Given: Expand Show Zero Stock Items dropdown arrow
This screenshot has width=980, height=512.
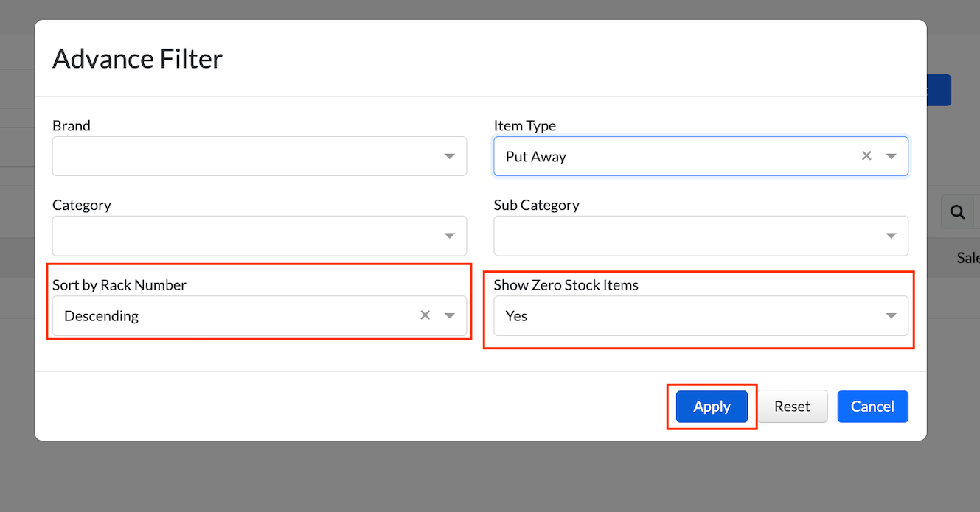Looking at the screenshot, I should 891,315.
